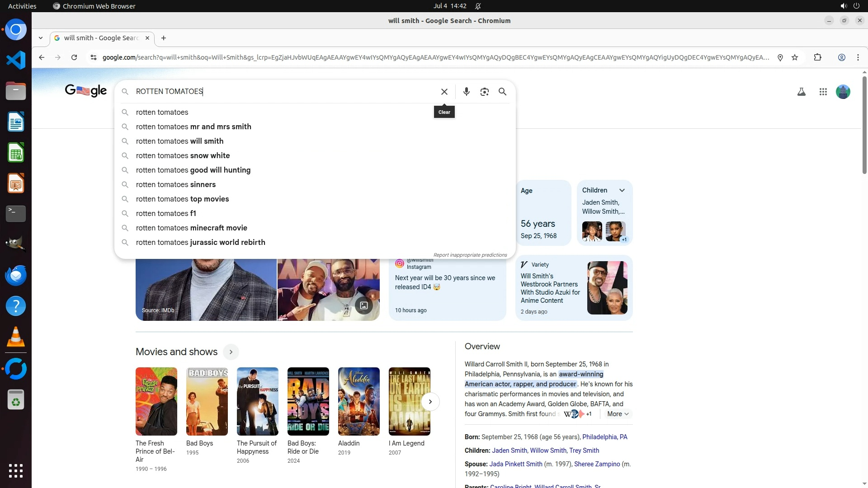The height and width of the screenshot is (488, 868).
Task: Toggle notifications bell in top bar
Action: 478,6
